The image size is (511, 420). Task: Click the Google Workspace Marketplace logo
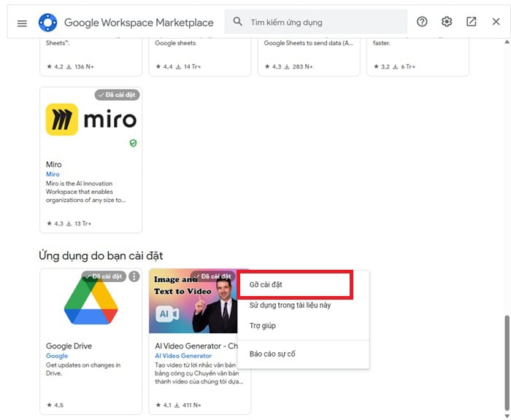[47, 23]
